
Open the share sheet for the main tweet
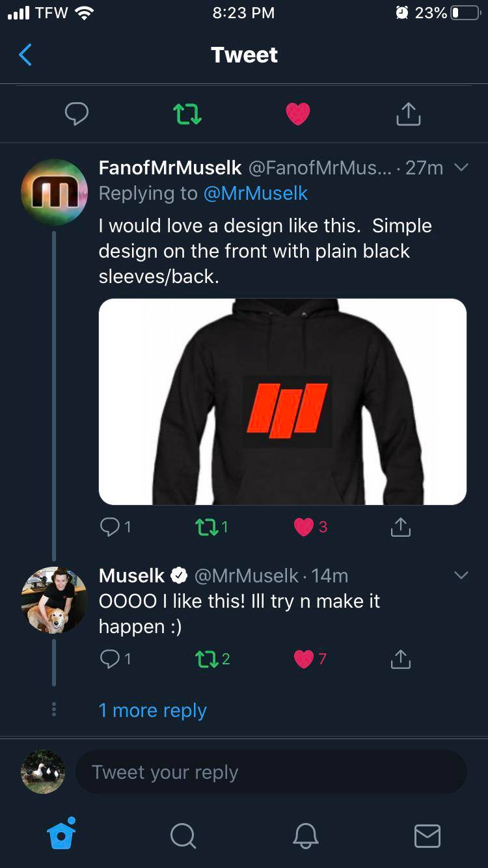pyautogui.click(x=408, y=112)
